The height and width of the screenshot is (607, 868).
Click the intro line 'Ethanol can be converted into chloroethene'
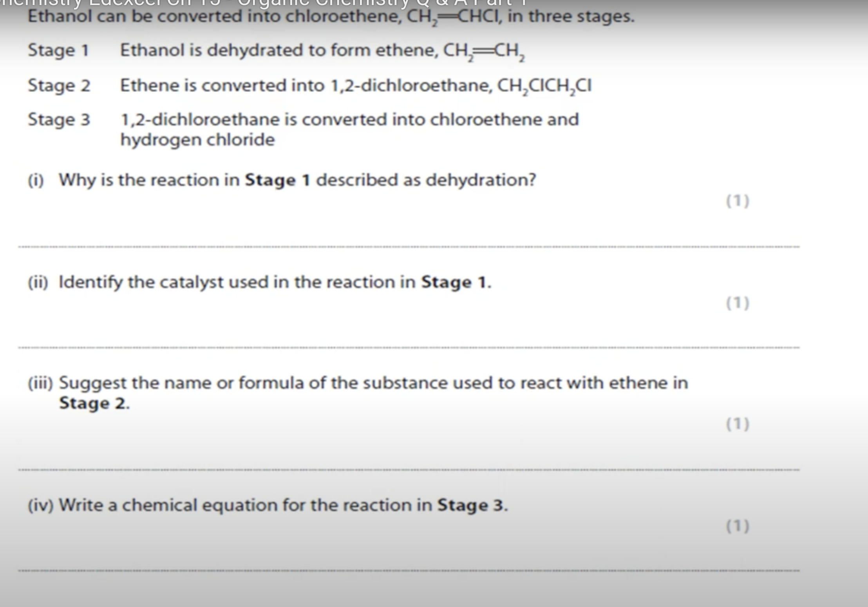tap(331, 17)
